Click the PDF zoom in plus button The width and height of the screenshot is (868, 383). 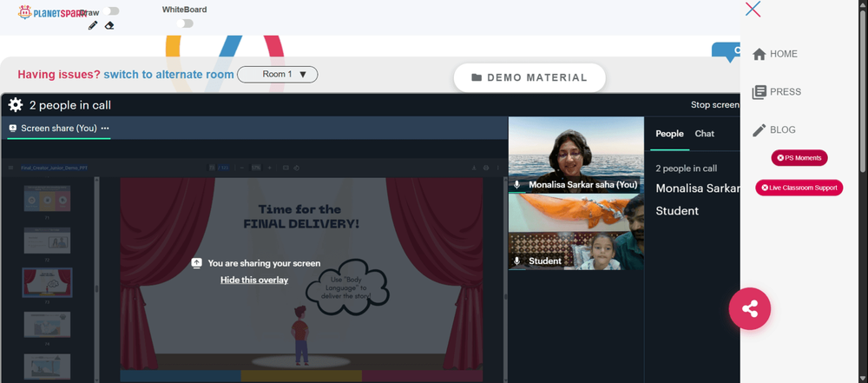(x=270, y=168)
